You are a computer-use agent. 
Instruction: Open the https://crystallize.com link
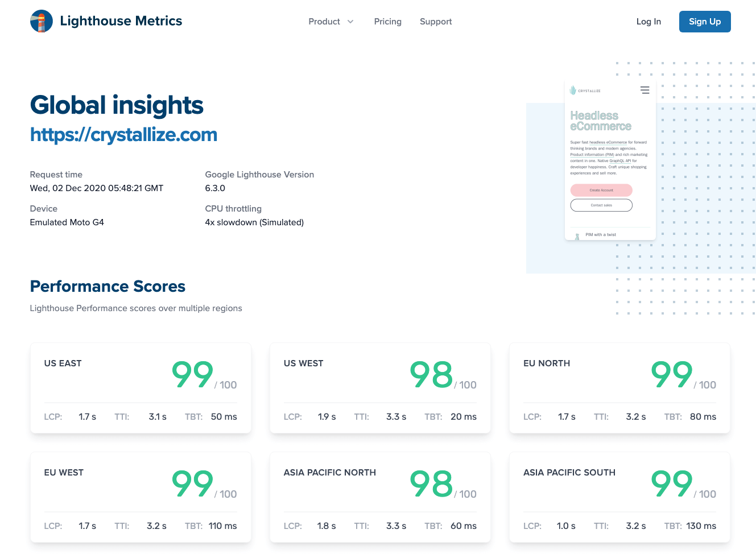(x=123, y=135)
